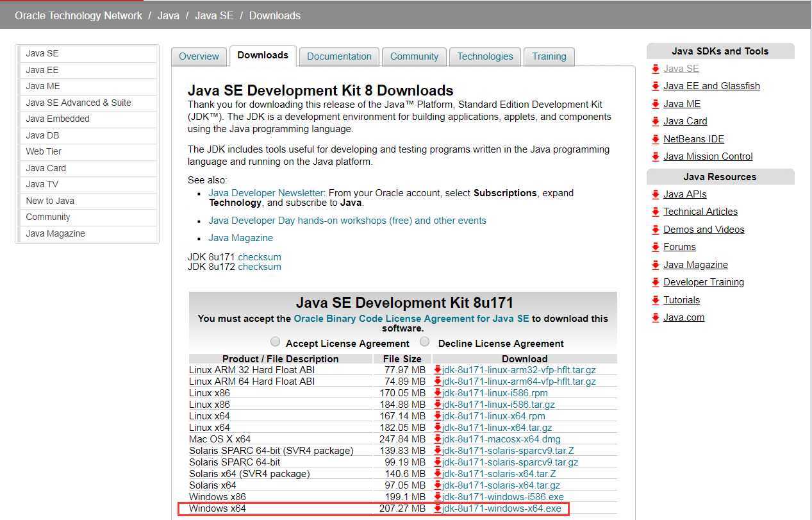Open Java Embedded in the left sidebar
The height and width of the screenshot is (520, 812).
pyautogui.click(x=88, y=119)
